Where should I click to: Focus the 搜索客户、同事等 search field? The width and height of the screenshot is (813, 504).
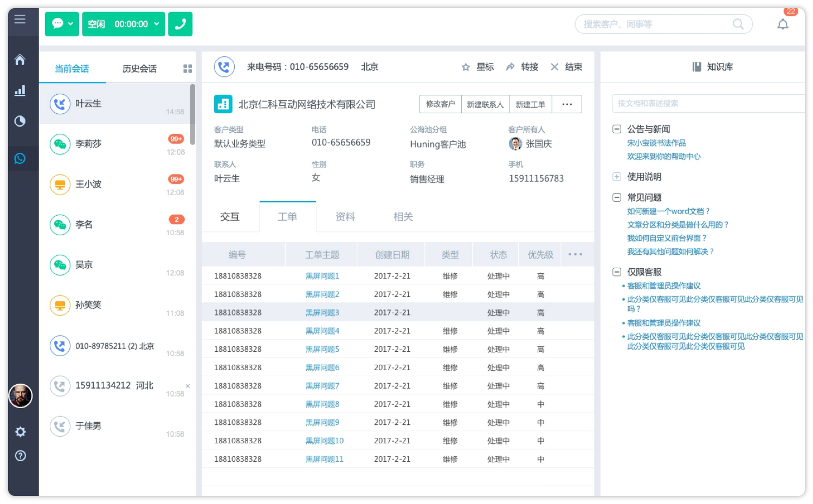pos(663,24)
